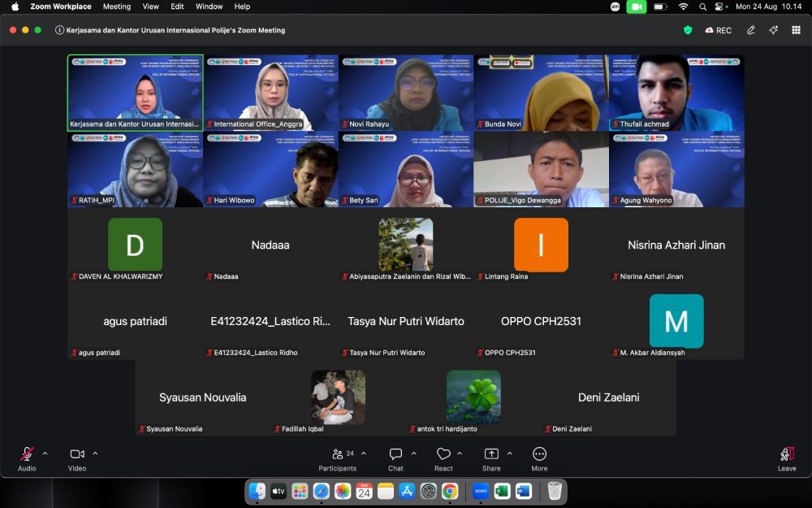Open Wi-Fi status in the menu bar
This screenshot has height=508, width=812.
pyautogui.click(x=683, y=7)
